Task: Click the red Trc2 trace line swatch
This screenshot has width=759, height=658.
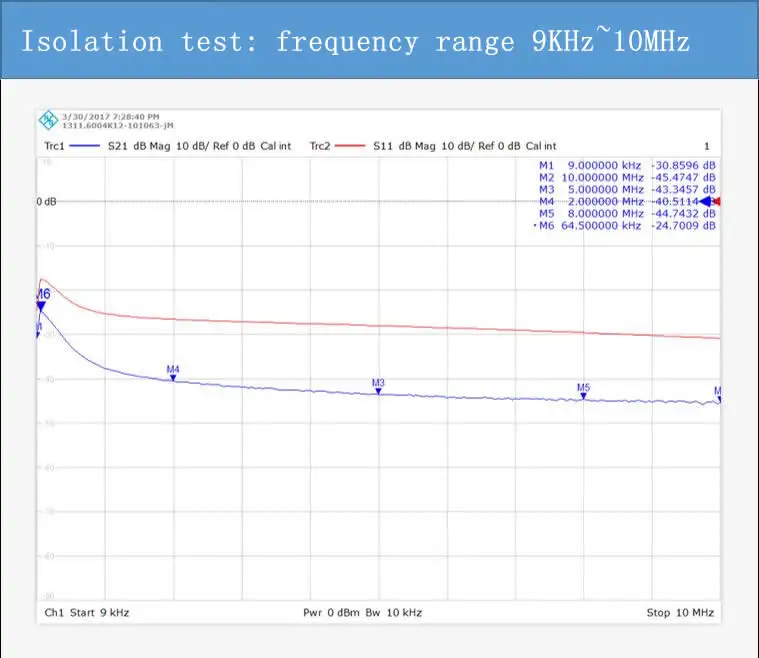Action: [x=349, y=146]
